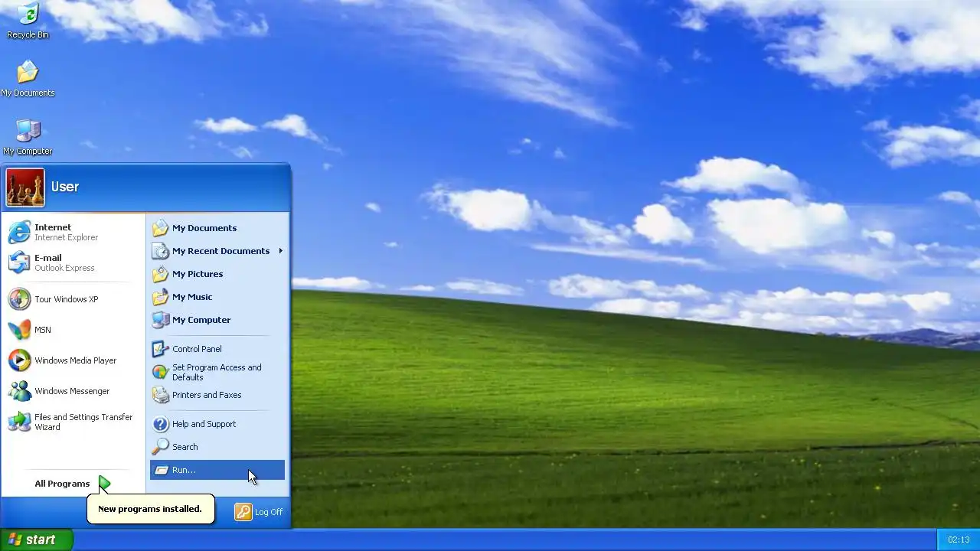The image size is (980, 551).
Task: Click the My Documents folder icon in Start menu
Action: 160,228
